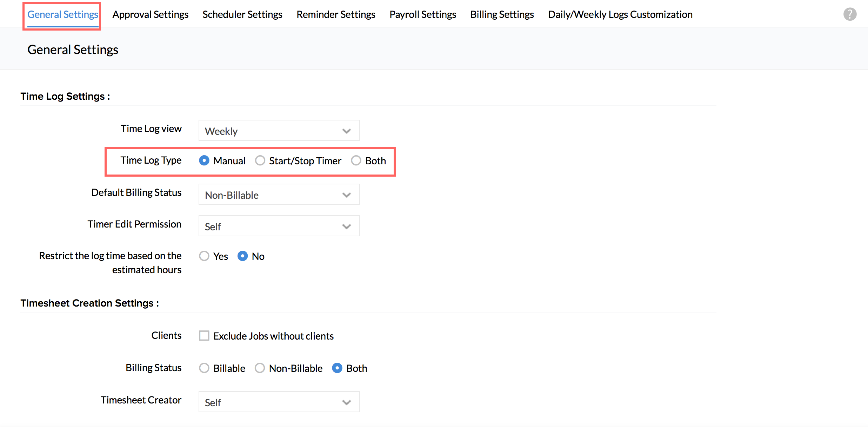Select Both for Time Log Type
Screen dimensions: 868x427
pyautogui.click(x=356, y=160)
